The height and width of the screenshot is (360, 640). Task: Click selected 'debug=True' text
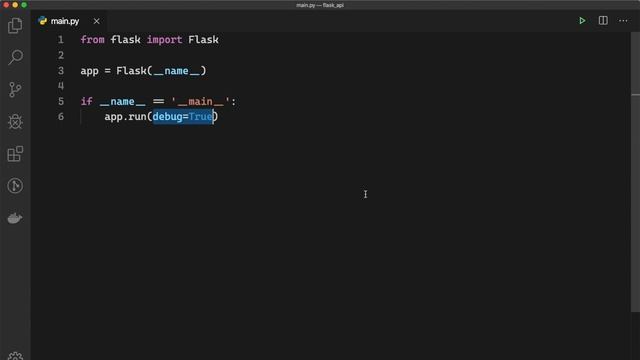click(182, 117)
